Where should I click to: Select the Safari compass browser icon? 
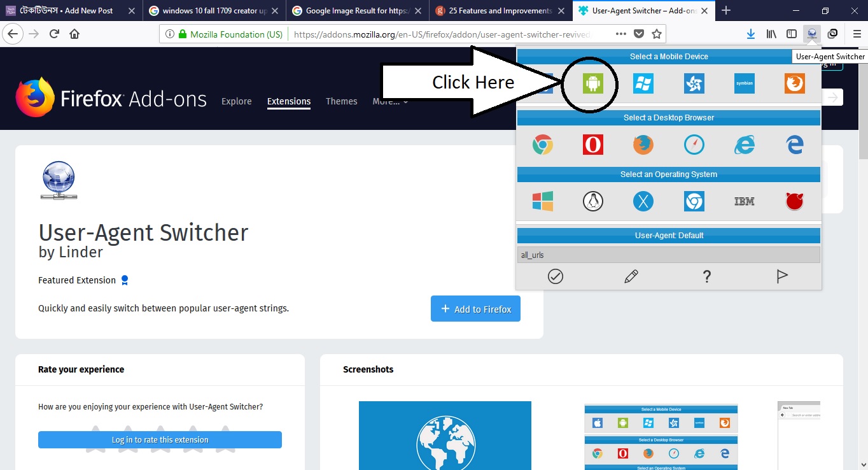click(x=694, y=145)
